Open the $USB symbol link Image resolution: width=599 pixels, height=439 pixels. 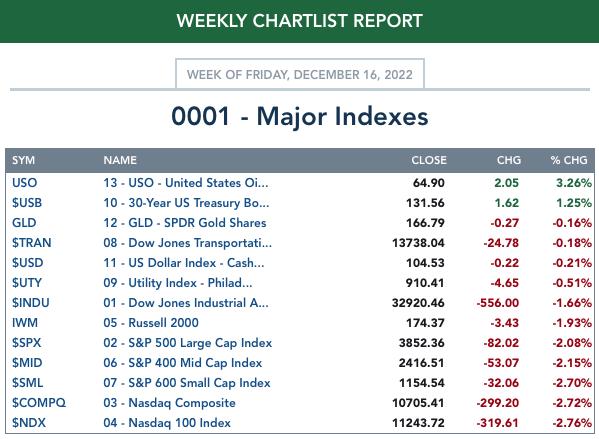click(27, 202)
